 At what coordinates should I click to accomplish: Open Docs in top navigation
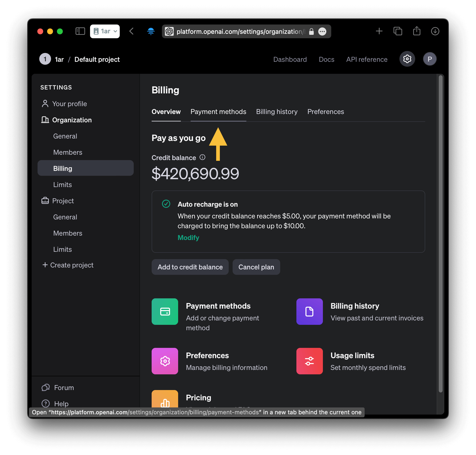pyautogui.click(x=327, y=59)
